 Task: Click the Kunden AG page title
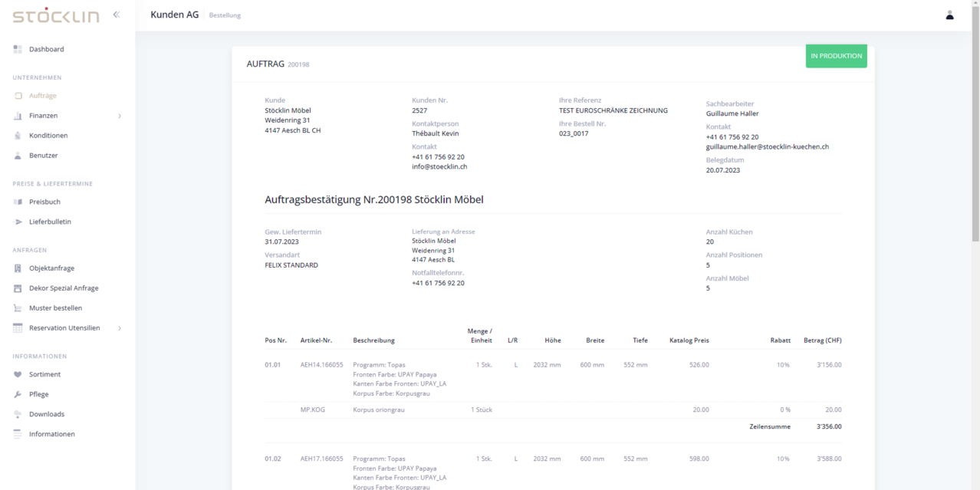(175, 15)
